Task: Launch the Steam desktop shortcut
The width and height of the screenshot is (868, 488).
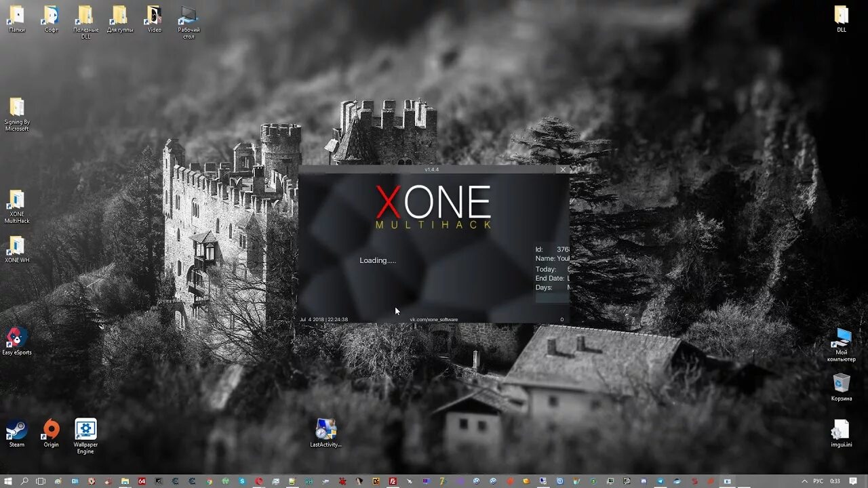Action: (17, 434)
